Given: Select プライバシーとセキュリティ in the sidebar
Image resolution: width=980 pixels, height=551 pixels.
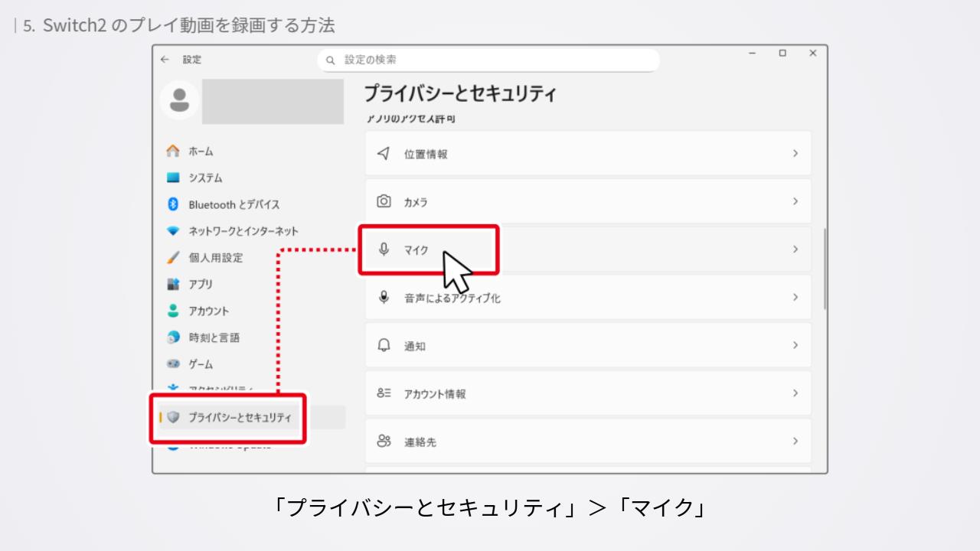Looking at the screenshot, I should coord(239,417).
